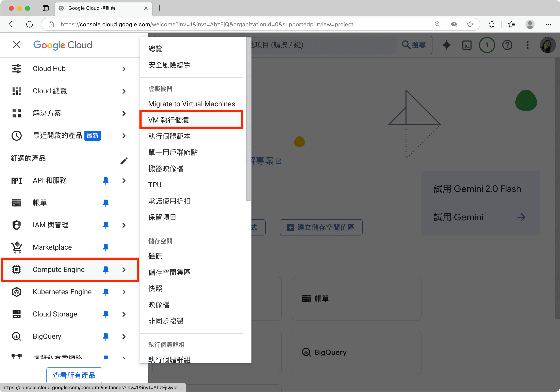The image size is (560, 392).
Task: Close the navigation menu with X
Action: 17,45
